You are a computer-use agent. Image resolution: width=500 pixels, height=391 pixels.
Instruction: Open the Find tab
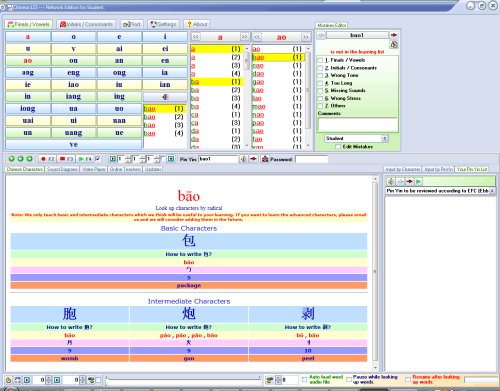(132, 24)
